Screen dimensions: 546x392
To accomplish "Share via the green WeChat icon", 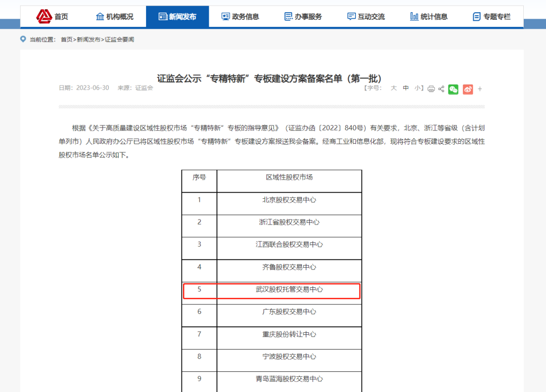I will 453,89.
